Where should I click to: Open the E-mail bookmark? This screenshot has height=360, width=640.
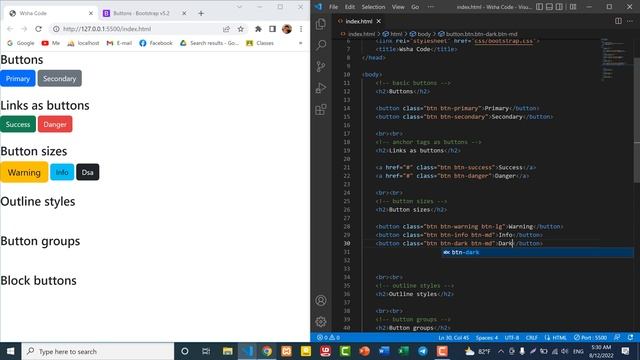[x=119, y=43]
